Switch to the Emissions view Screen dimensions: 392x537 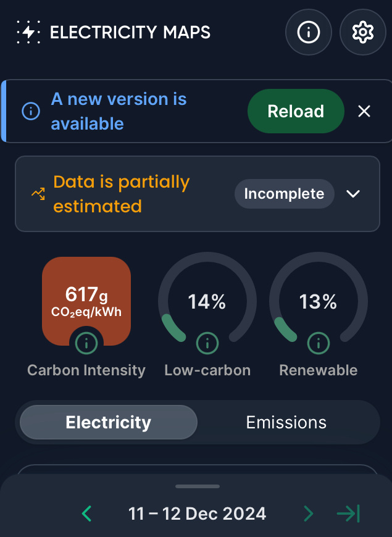point(286,422)
